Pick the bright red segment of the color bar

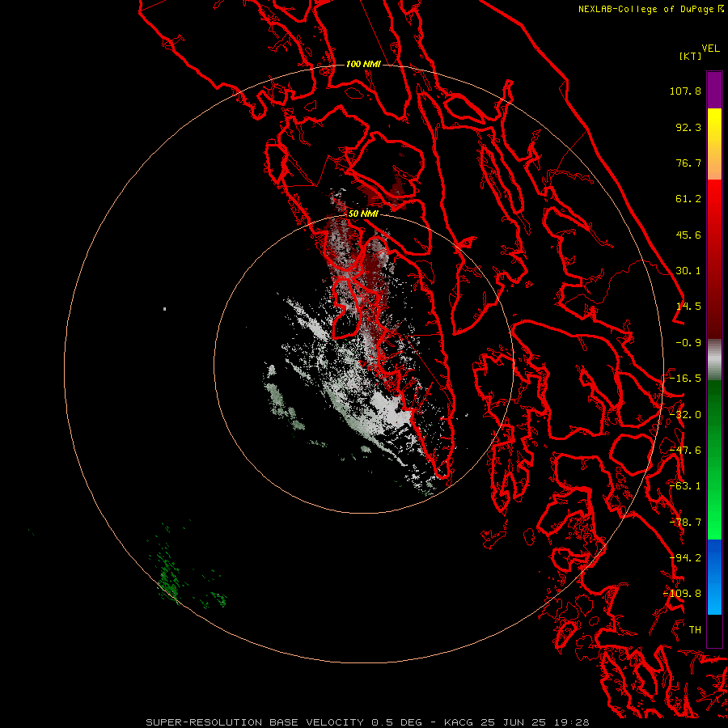(x=714, y=259)
